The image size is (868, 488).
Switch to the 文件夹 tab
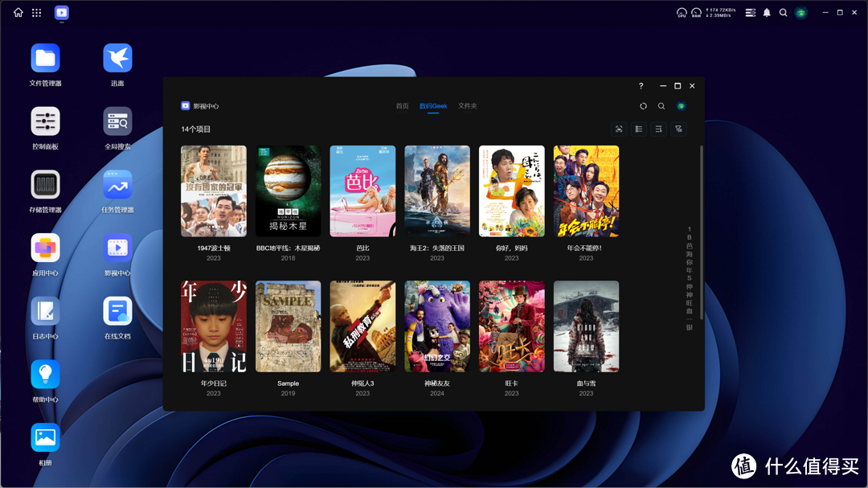pyautogui.click(x=467, y=106)
